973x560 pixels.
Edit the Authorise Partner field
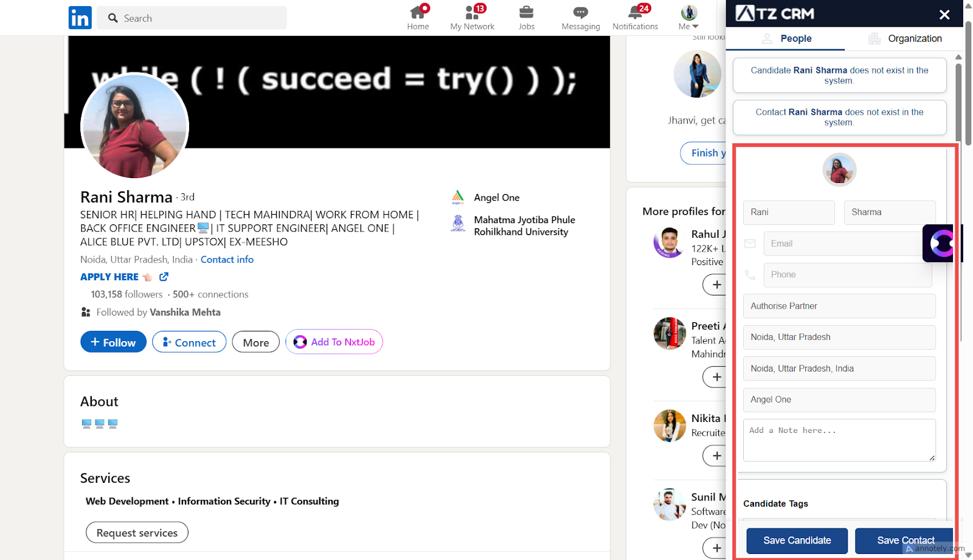click(x=839, y=306)
